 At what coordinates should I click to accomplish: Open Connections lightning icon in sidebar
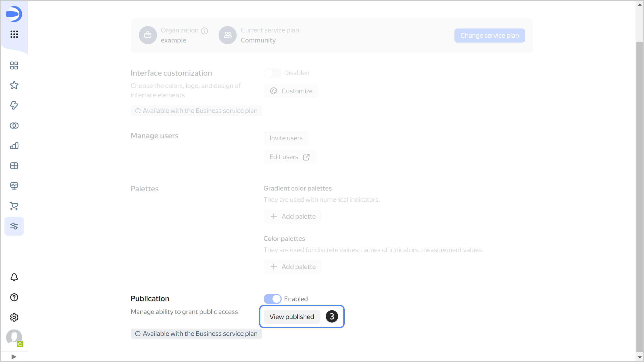(x=14, y=105)
